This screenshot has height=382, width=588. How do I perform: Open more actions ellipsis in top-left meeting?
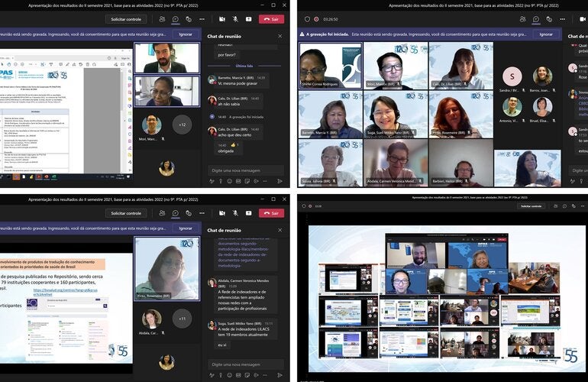tap(203, 19)
